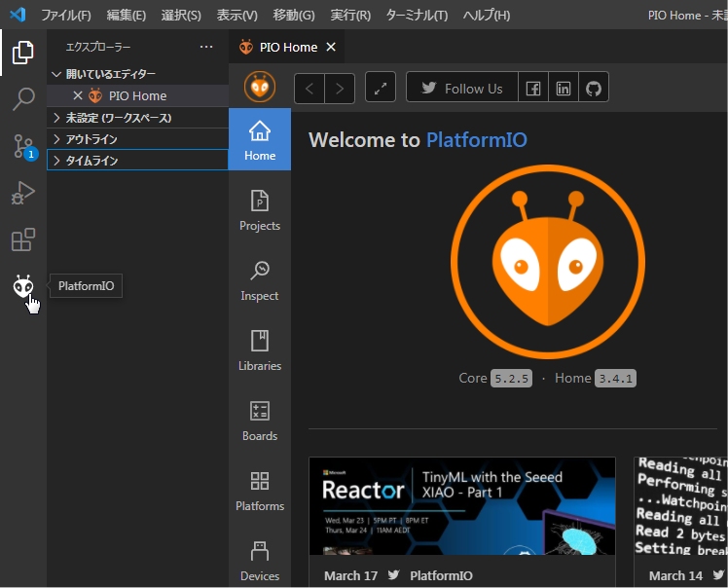Open Boards in PIO sidebar
Image resolution: width=728 pixels, height=588 pixels.
click(x=260, y=421)
